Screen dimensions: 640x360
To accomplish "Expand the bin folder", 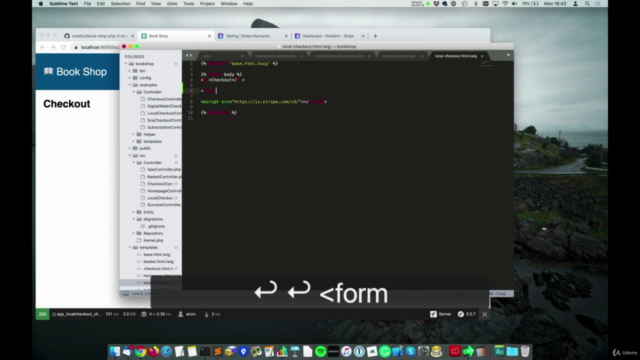I will point(130,71).
